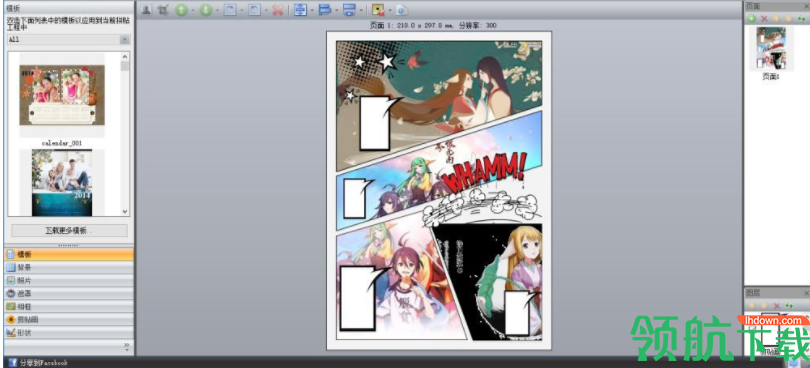This screenshot has width=810, height=368.
Task: Click the green up-arrow toolbar button
Action: (x=181, y=10)
